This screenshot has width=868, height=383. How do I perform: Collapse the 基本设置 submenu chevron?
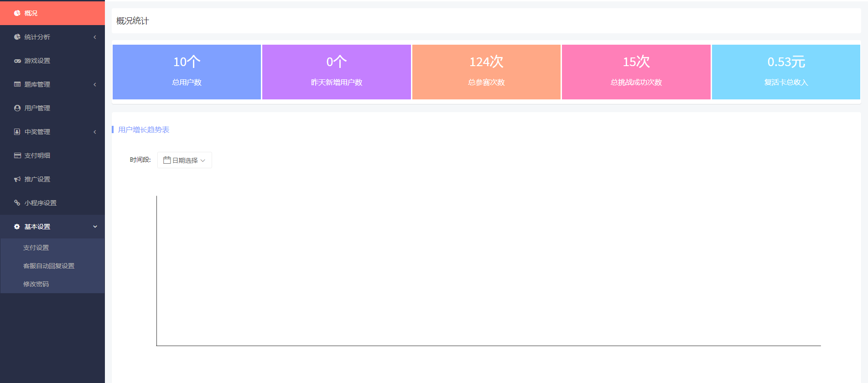(x=95, y=227)
